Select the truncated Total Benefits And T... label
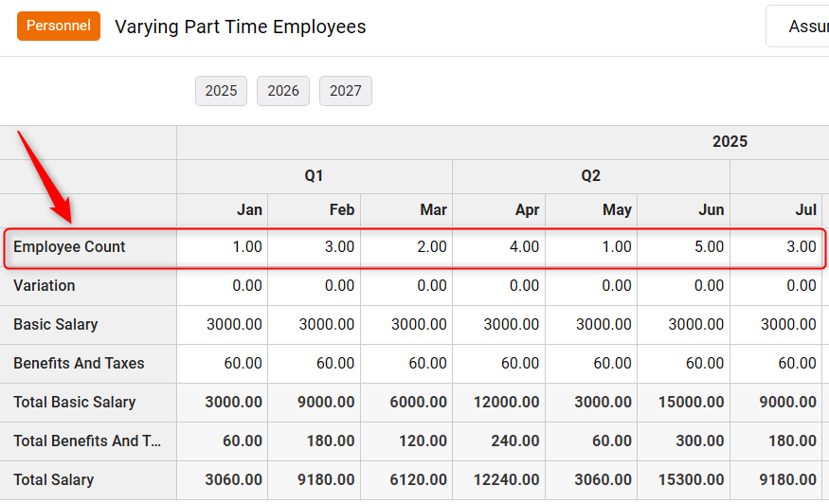 (x=87, y=441)
